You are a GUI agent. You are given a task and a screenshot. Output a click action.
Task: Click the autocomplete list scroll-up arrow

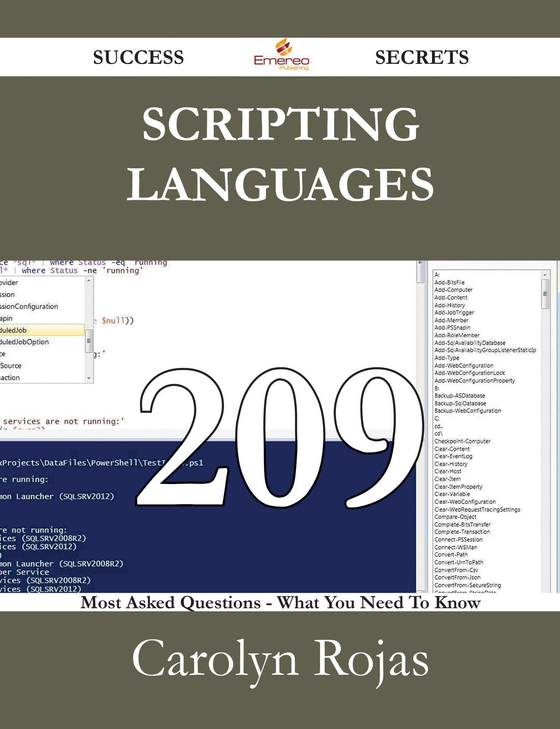[89, 281]
